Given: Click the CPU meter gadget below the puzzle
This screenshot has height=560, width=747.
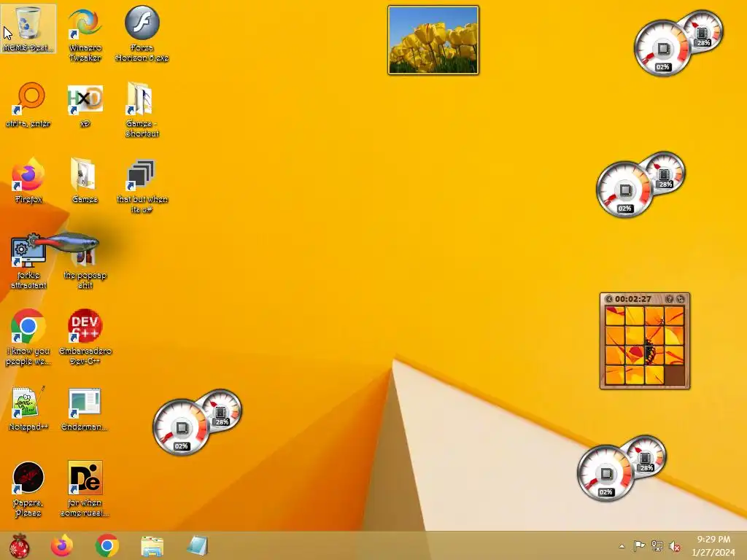Looking at the screenshot, I should [622, 467].
